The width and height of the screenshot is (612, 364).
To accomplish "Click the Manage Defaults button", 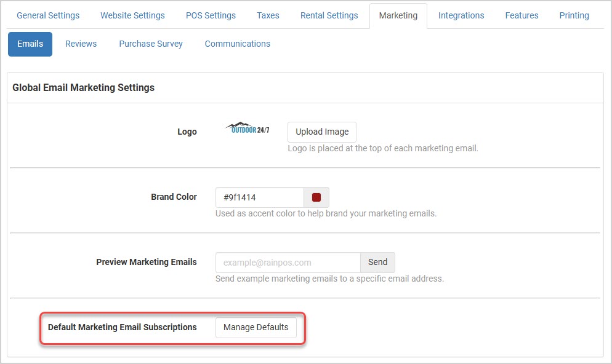I will click(x=256, y=328).
